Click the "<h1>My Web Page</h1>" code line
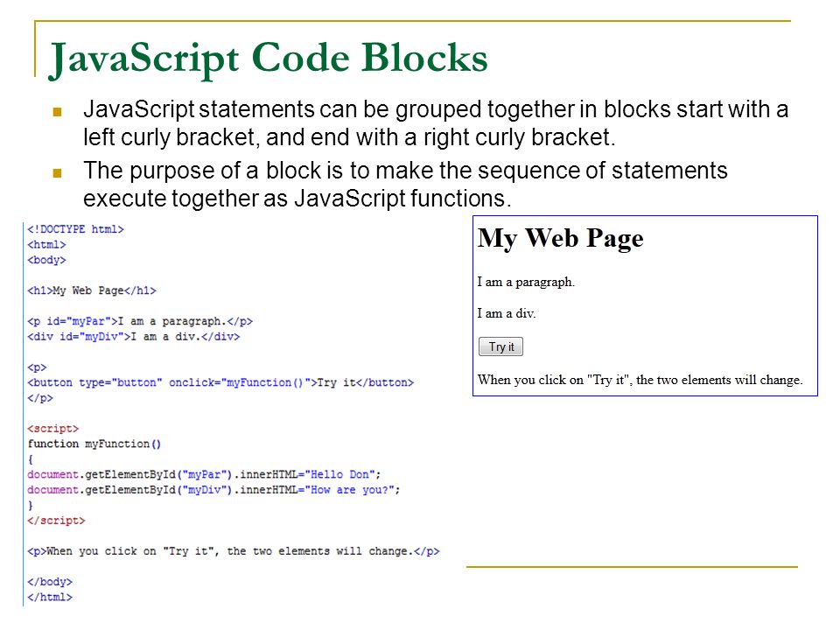 [x=92, y=290]
